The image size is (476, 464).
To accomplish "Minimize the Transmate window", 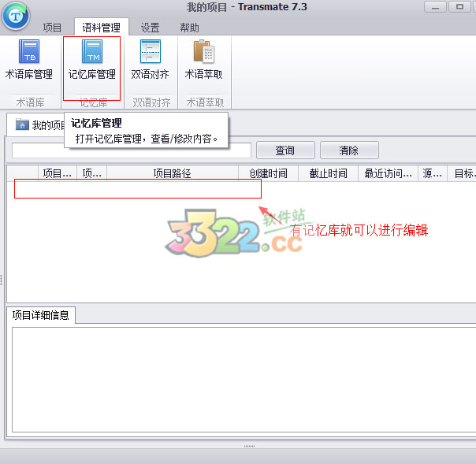I will (435, 7).
